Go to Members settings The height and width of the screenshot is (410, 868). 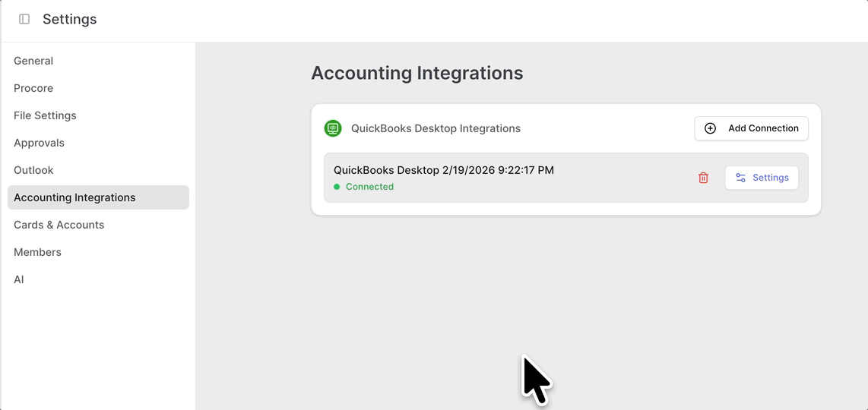pos(98,252)
